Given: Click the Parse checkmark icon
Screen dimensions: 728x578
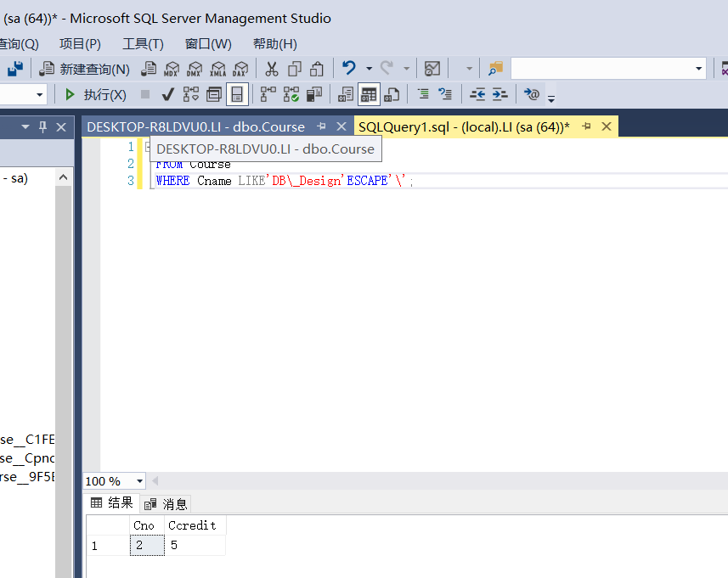Looking at the screenshot, I should [167, 94].
